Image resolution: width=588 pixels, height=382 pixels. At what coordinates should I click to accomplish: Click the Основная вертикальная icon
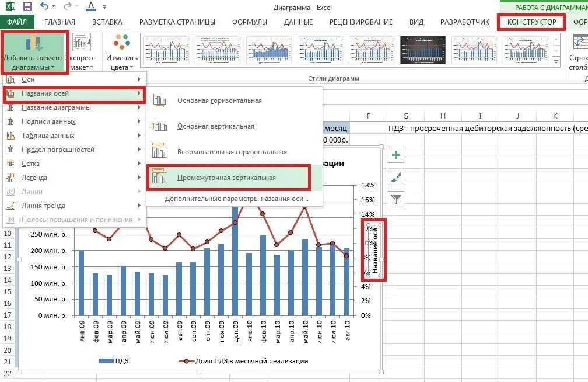tap(159, 126)
